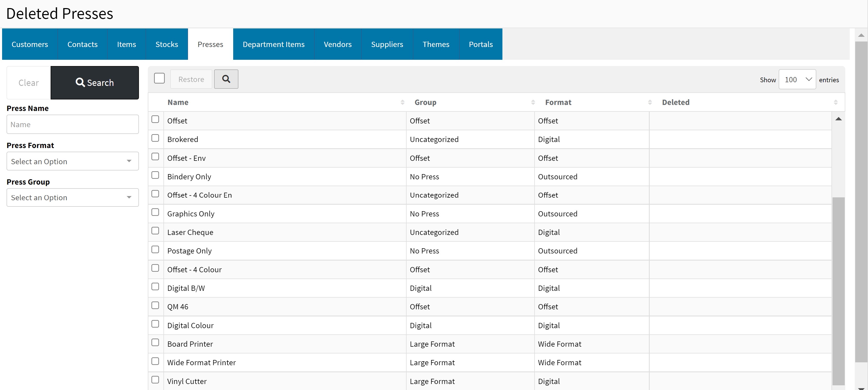Click the Press Name input field
The height and width of the screenshot is (390, 868).
72,125
